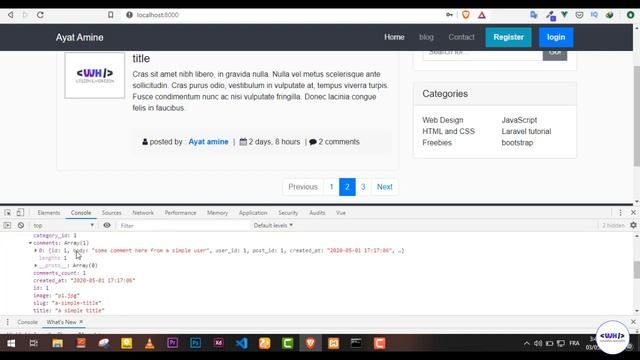Select Console tab in bottom drawer

[27, 322]
